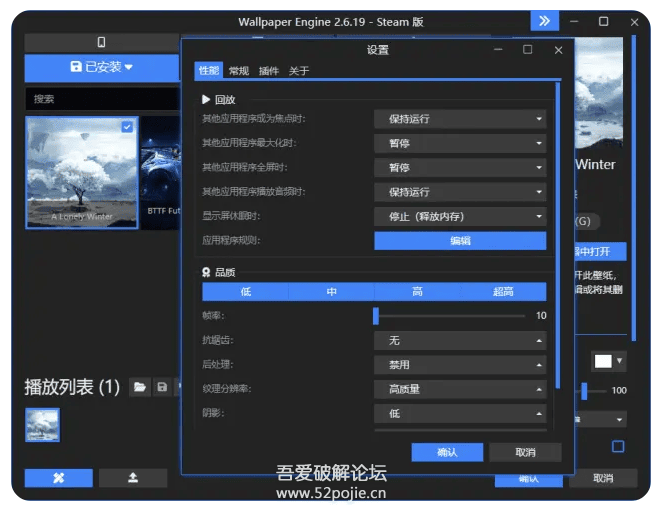This screenshot has width=665, height=510.
Task: Click the 品质 quality section header
Action: [x=219, y=272]
